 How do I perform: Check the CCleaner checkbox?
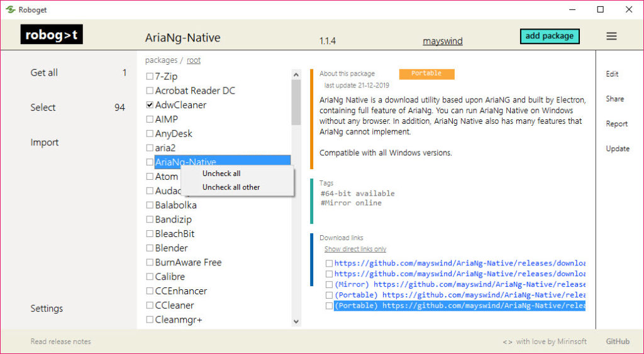coord(150,306)
